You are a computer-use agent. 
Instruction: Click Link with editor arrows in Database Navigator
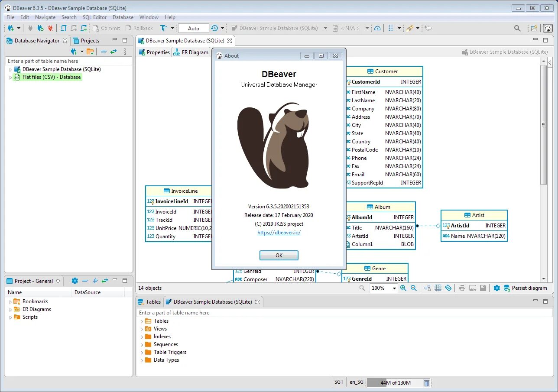[x=113, y=52]
